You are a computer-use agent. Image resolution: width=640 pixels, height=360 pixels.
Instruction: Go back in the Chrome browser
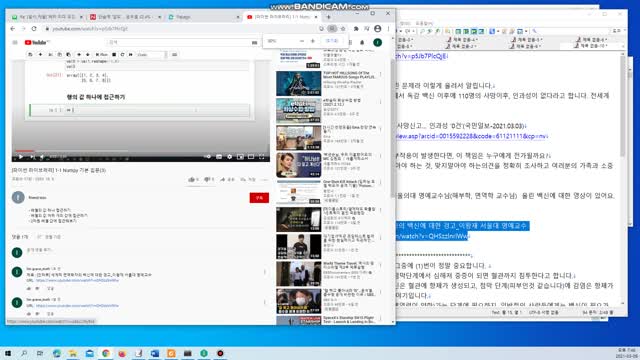pos(13,29)
